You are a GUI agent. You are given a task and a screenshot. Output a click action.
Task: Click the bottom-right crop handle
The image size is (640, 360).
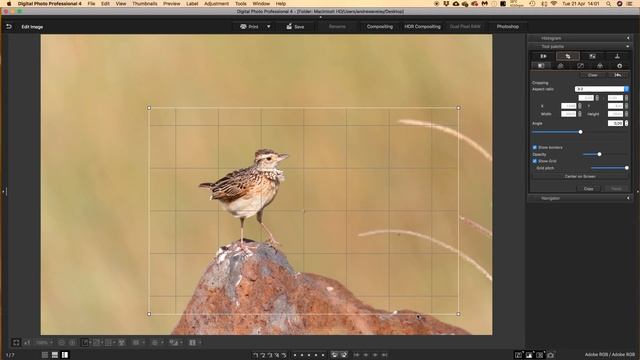458,314
